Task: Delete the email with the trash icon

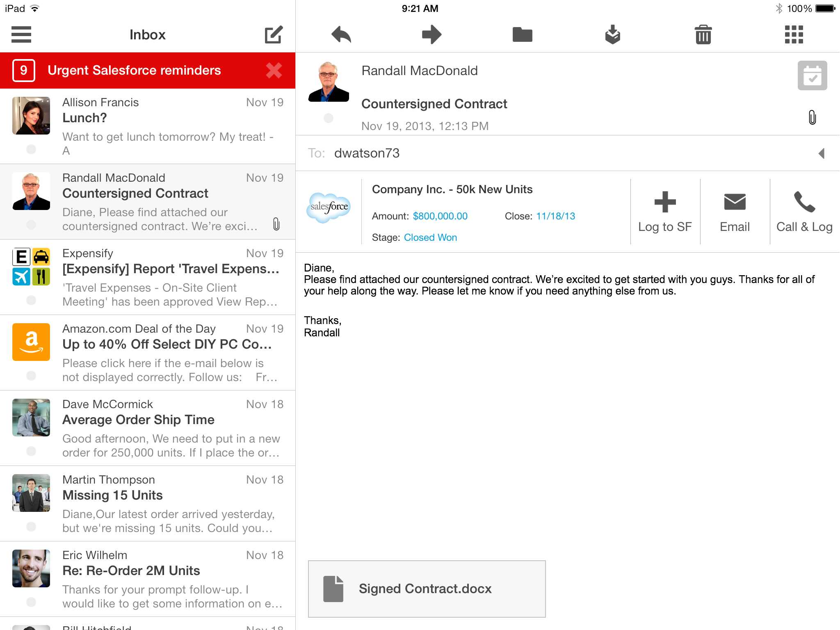Action: (703, 34)
